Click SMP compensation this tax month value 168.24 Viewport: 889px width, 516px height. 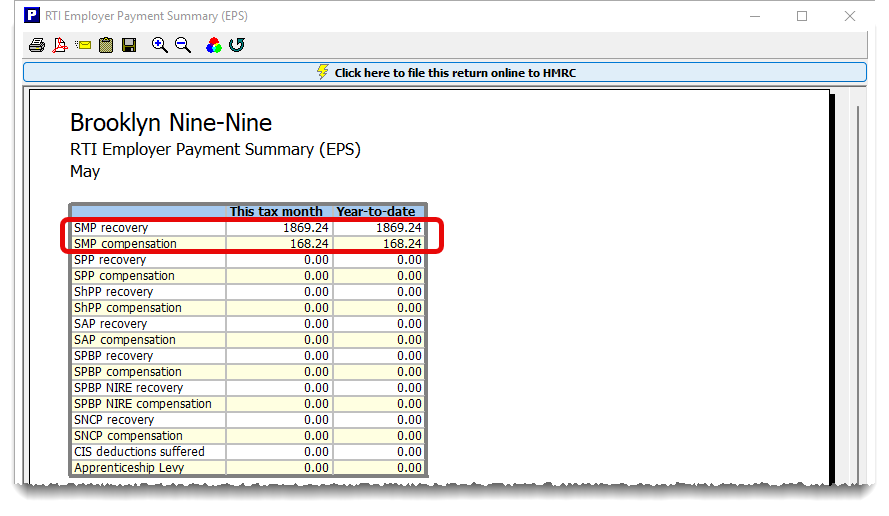[x=309, y=244]
